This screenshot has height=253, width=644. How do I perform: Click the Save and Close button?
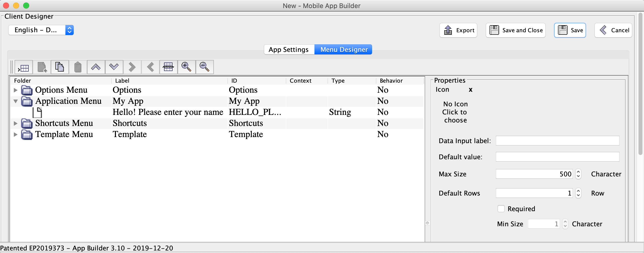pyautogui.click(x=515, y=30)
